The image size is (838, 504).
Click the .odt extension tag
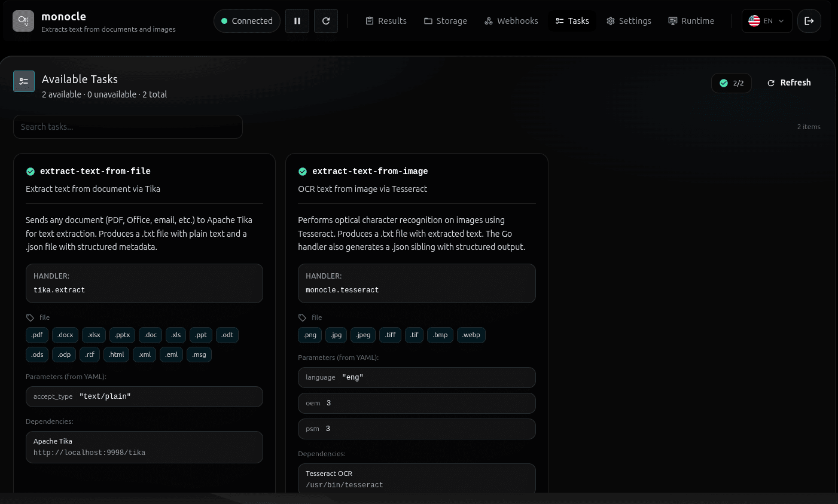227,335
